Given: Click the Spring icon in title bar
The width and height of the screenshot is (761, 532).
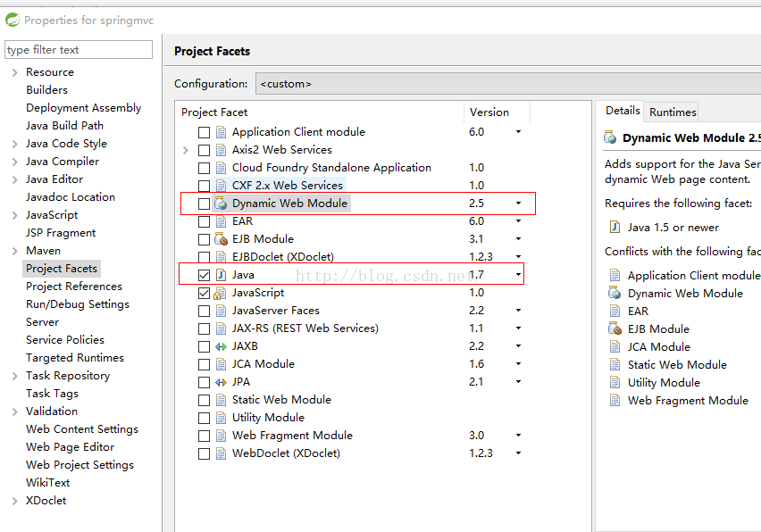Looking at the screenshot, I should click(x=12, y=19).
